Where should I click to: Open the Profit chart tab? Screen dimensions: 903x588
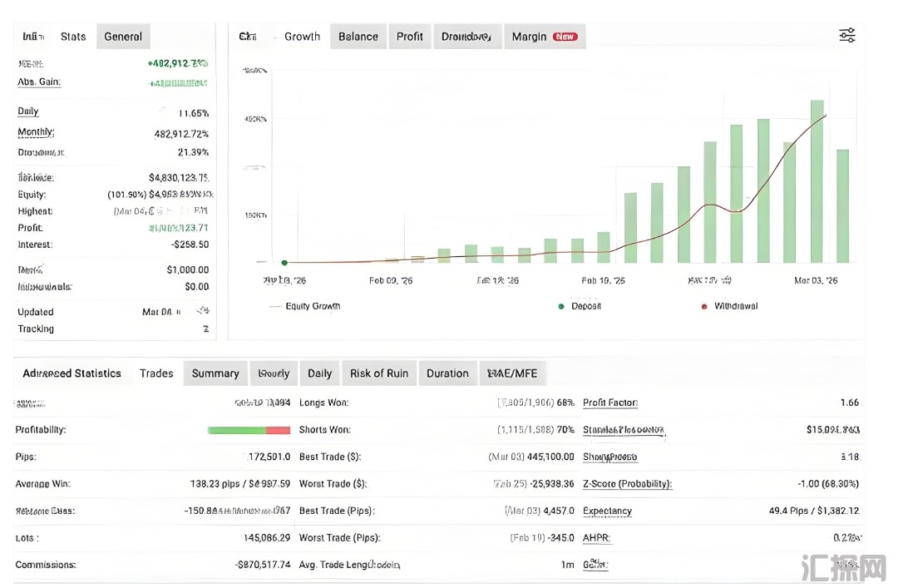(x=409, y=37)
